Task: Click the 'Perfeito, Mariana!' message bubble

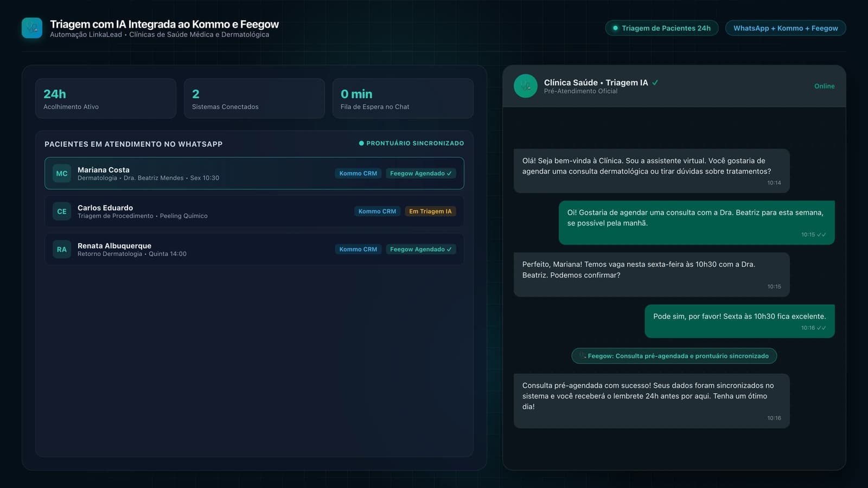Action: pyautogui.click(x=652, y=274)
